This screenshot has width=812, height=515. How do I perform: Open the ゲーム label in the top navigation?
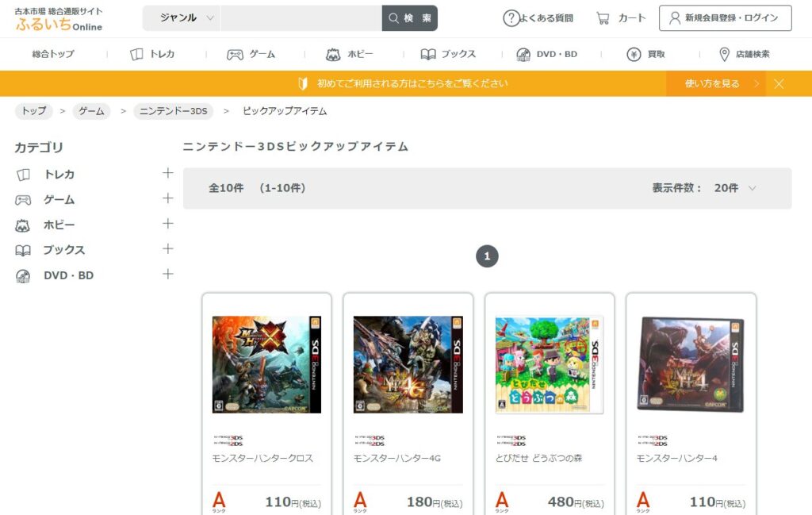(262, 55)
